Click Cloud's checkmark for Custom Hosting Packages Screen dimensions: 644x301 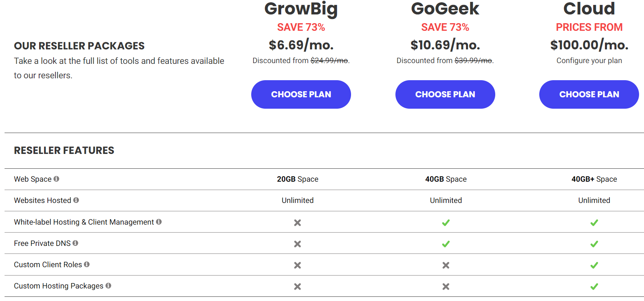tap(594, 287)
